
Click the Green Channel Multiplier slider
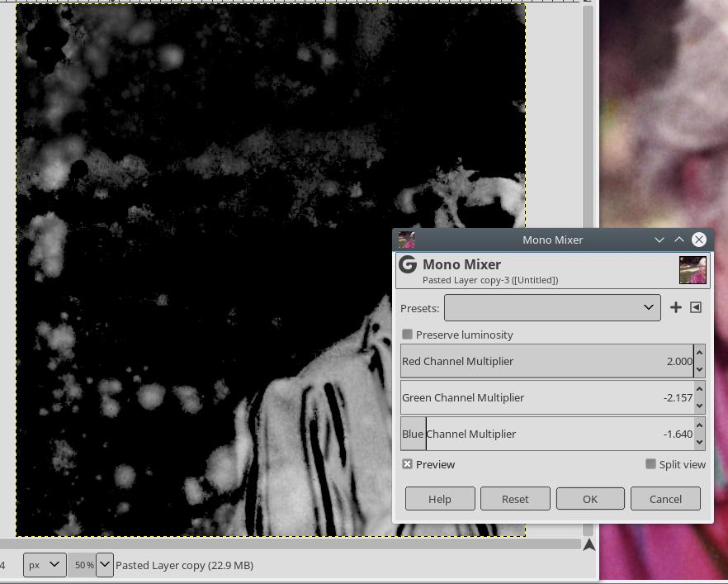(x=547, y=397)
